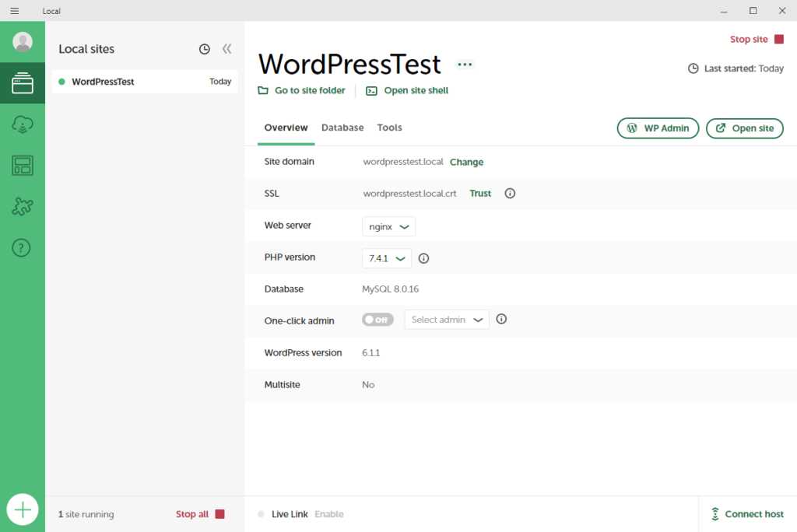Open the Local sites sidebar icon
The image size is (797, 532).
(x=23, y=83)
